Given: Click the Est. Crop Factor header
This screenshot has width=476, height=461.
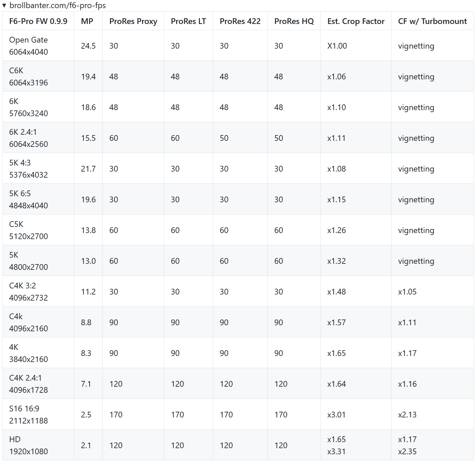Looking at the screenshot, I should (356, 21).
